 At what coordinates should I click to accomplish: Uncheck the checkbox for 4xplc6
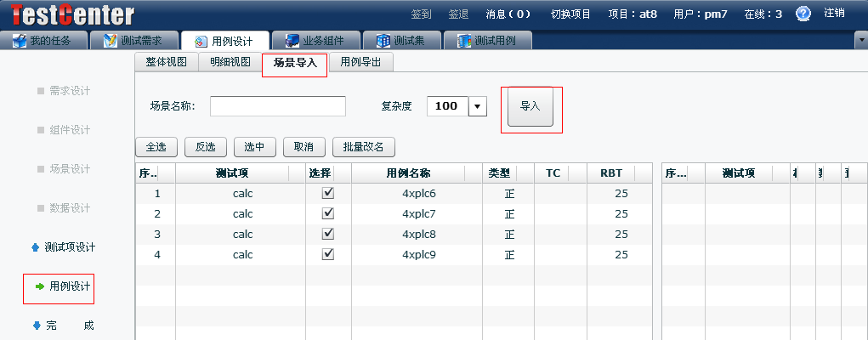(x=328, y=193)
